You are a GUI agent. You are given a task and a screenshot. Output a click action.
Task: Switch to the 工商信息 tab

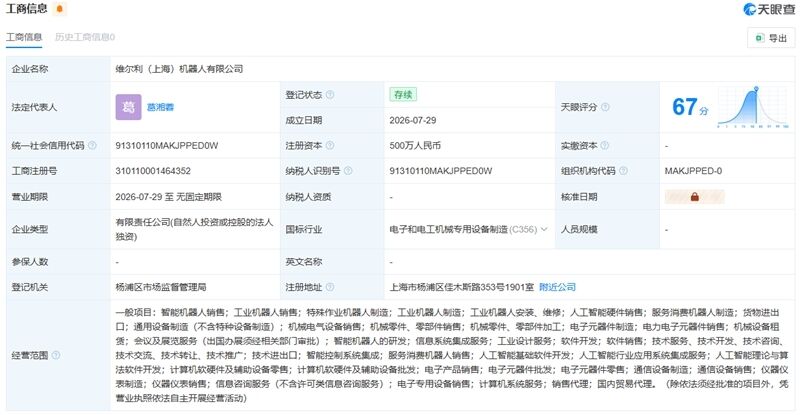click(23, 37)
